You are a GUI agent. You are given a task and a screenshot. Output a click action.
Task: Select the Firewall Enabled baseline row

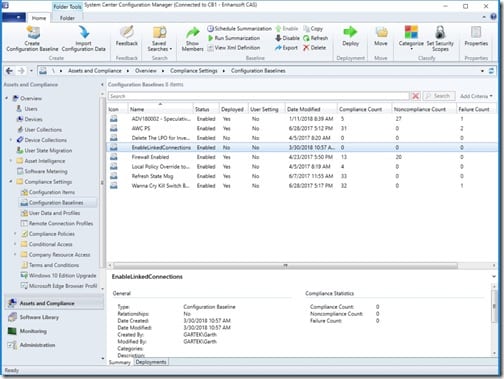coord(302,157)
